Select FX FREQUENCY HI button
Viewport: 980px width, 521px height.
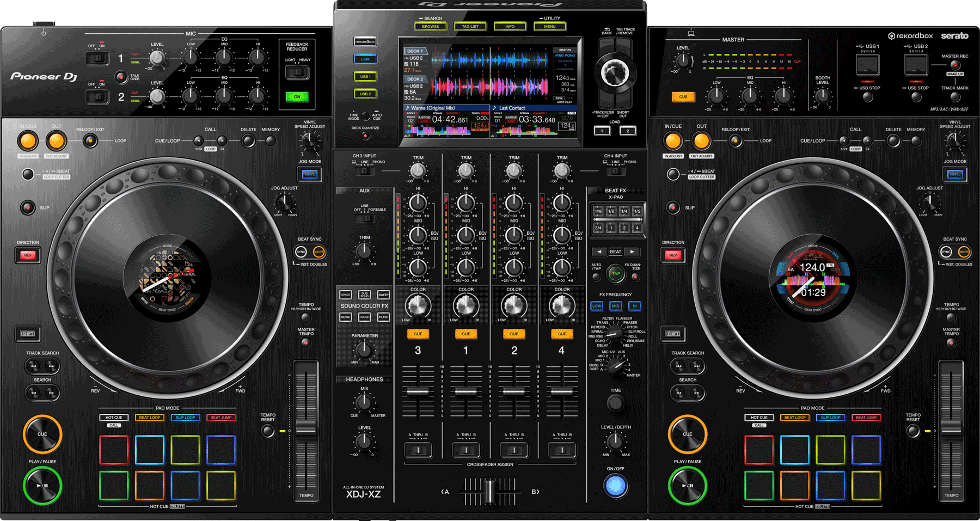tap(635, 306)
